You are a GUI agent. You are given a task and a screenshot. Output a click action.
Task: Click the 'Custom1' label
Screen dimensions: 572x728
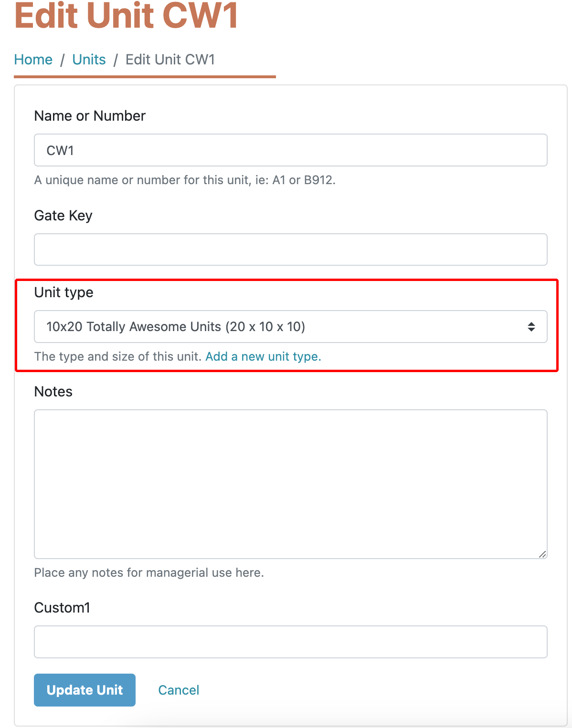pos(62,608)
